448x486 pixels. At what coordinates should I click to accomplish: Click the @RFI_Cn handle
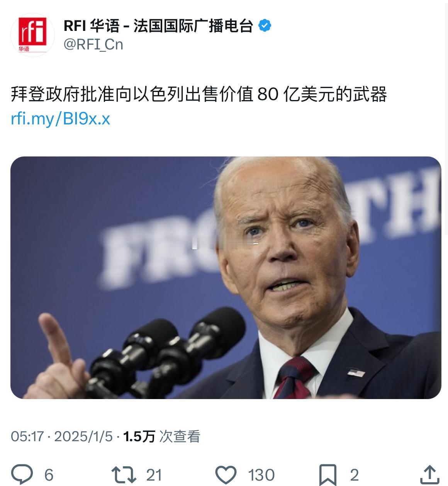[x=93, y=44]
